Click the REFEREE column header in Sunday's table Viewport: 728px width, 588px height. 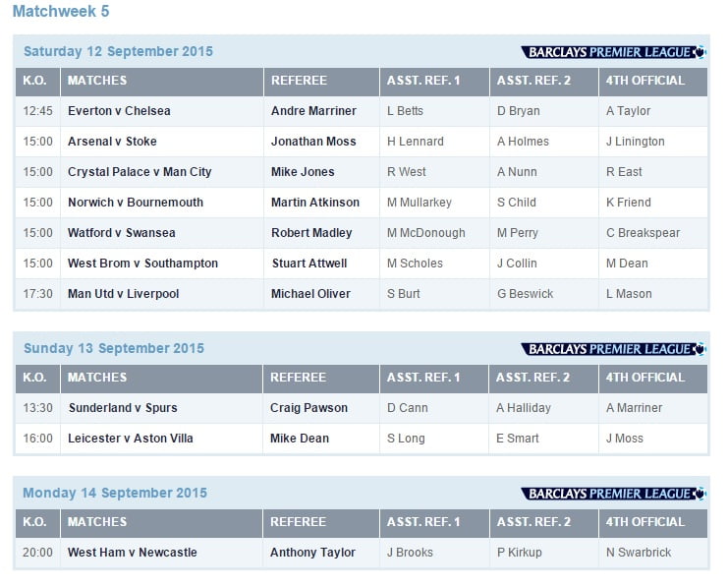click(x=298, y=378)
